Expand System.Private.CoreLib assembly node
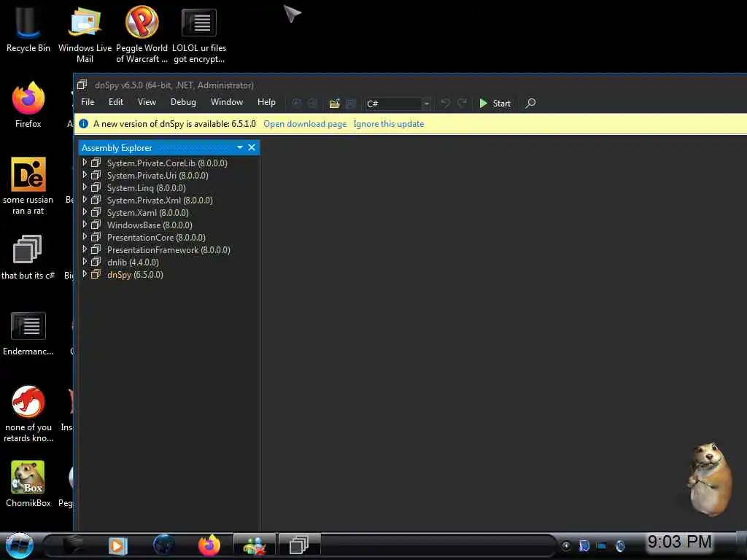The width and height of the screenshot is (747, 560). (85, 163)
